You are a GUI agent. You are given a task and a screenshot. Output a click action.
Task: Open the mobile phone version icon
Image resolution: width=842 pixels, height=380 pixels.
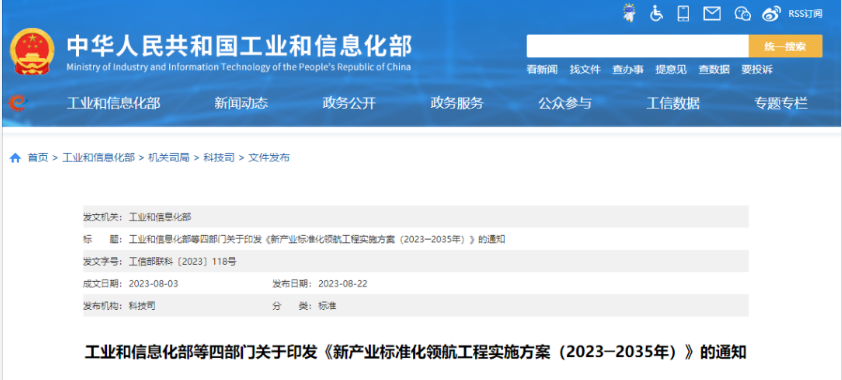point(683,13)
